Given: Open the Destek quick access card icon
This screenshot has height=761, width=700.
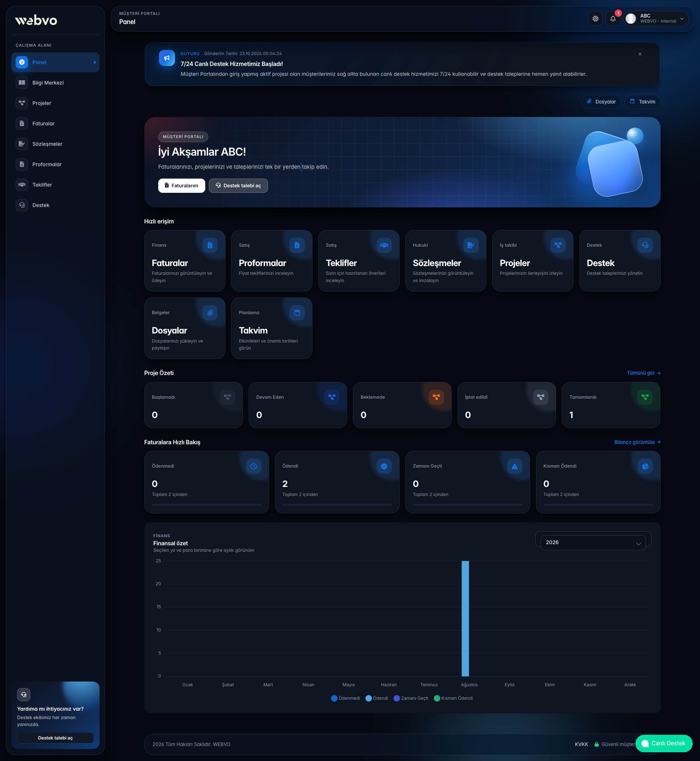Looking at the screenshot, I should click(645, 245).
